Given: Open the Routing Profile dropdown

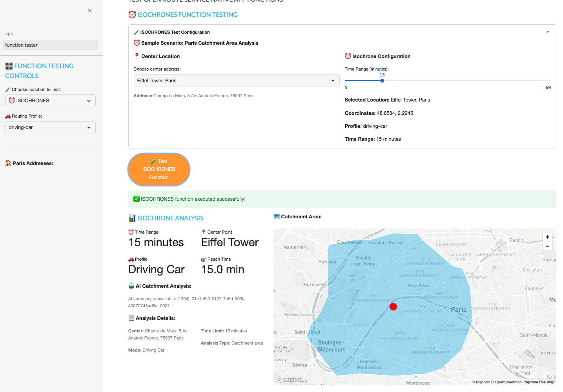Looking at the screenshot, I should pos(50,127).
